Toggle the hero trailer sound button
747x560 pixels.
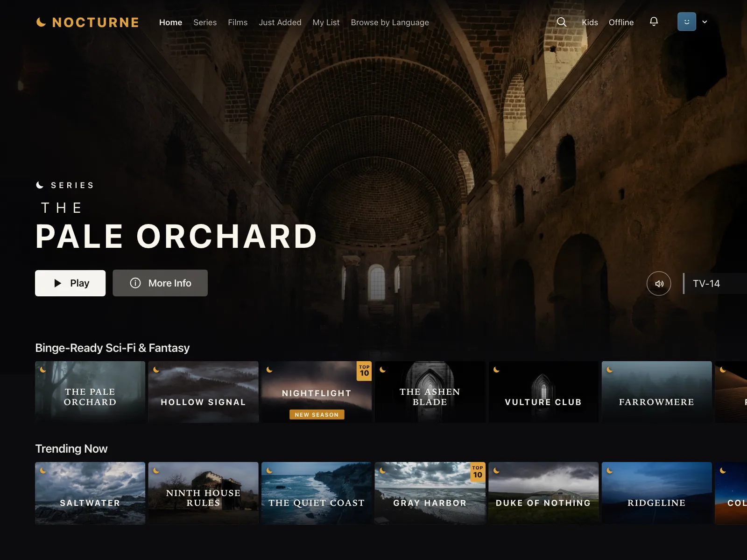pyautogui.click(x=659, y=283)
